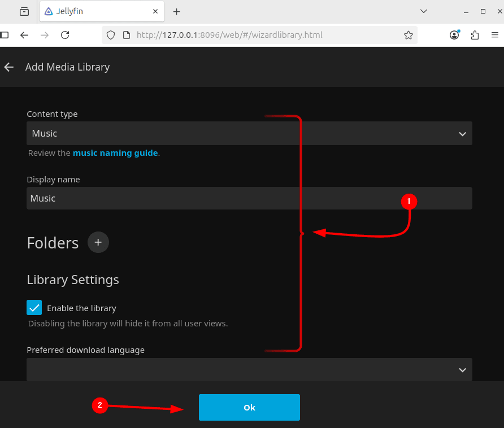This screenshot has height=428, width=504.
Task: Open the Content type dropdown
Action: point(249,134)
